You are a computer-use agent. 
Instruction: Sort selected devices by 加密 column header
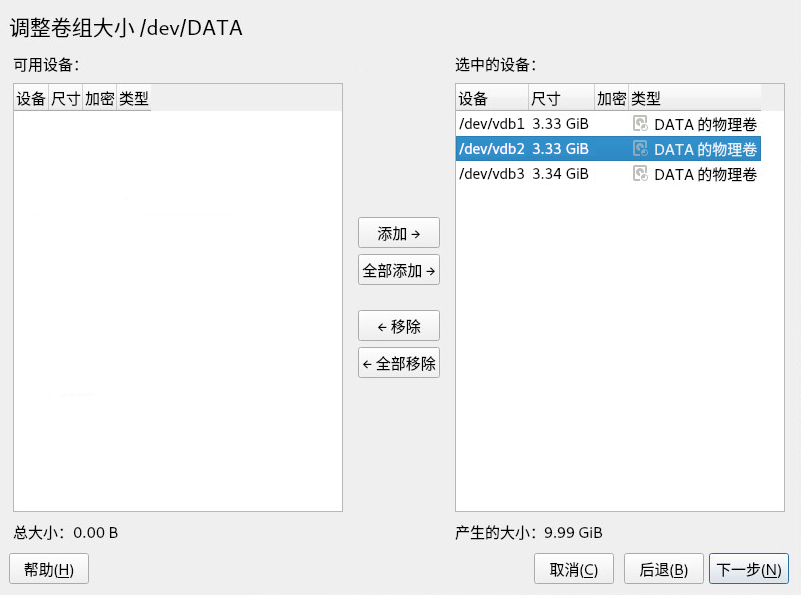tap(611, 98)
